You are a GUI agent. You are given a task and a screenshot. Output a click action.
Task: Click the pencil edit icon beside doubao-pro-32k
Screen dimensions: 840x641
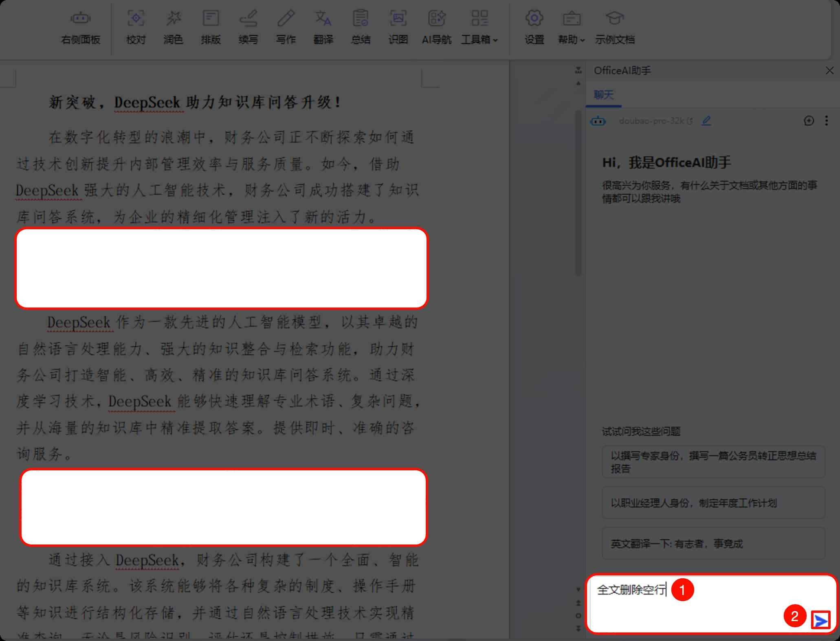pos(707,121)
